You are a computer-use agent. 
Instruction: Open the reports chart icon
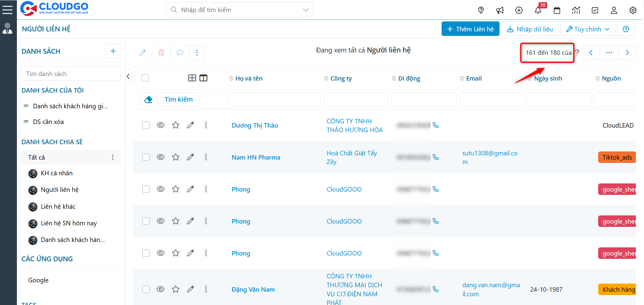tap(576, 11)
